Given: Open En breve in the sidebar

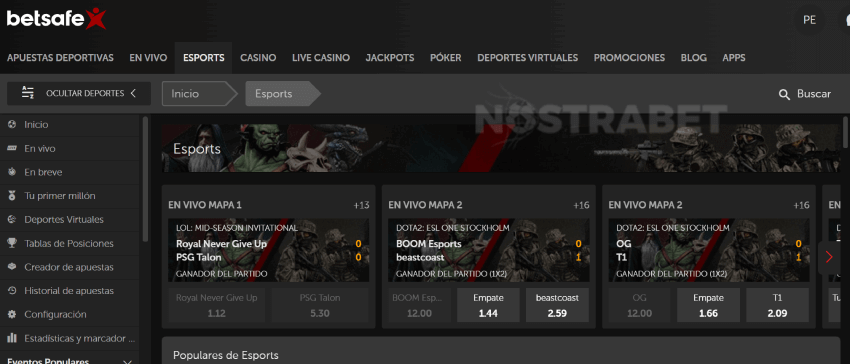Looking at the screenshot, I should 43,172.
